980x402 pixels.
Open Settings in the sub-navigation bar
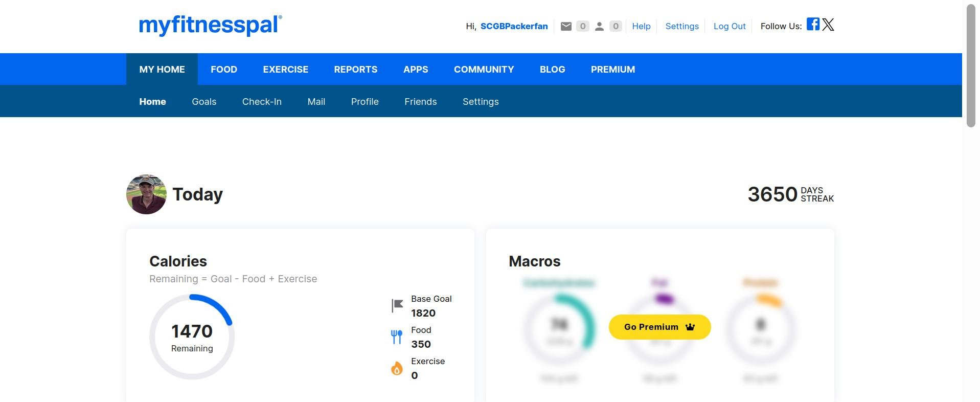pos(481,101)
